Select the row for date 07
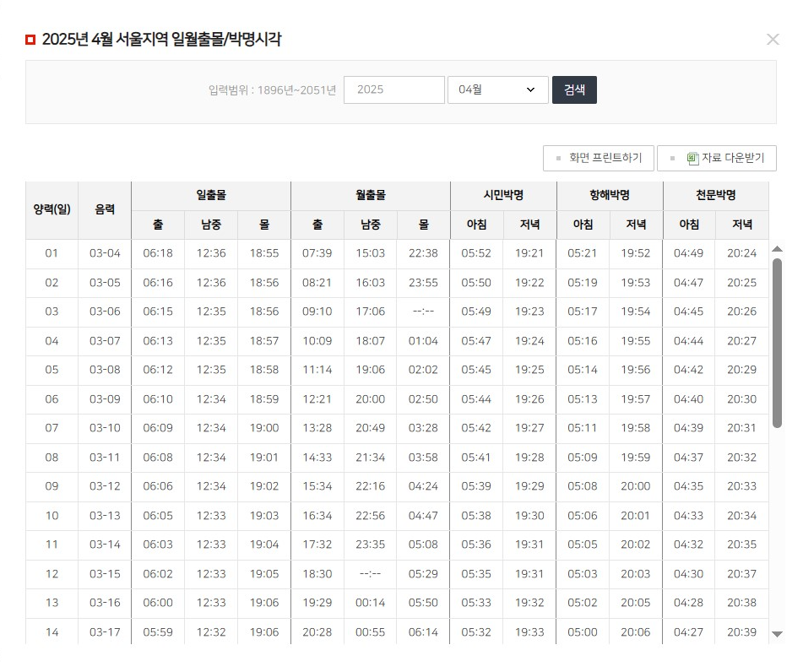The width and height of the screenshot is (803, 672). click(52, 428)
